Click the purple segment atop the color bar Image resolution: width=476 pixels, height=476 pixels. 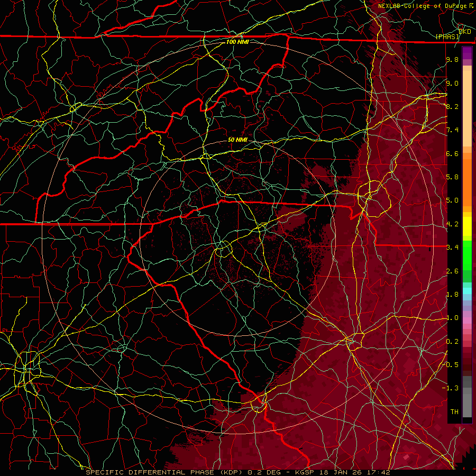tap(467, 53)
